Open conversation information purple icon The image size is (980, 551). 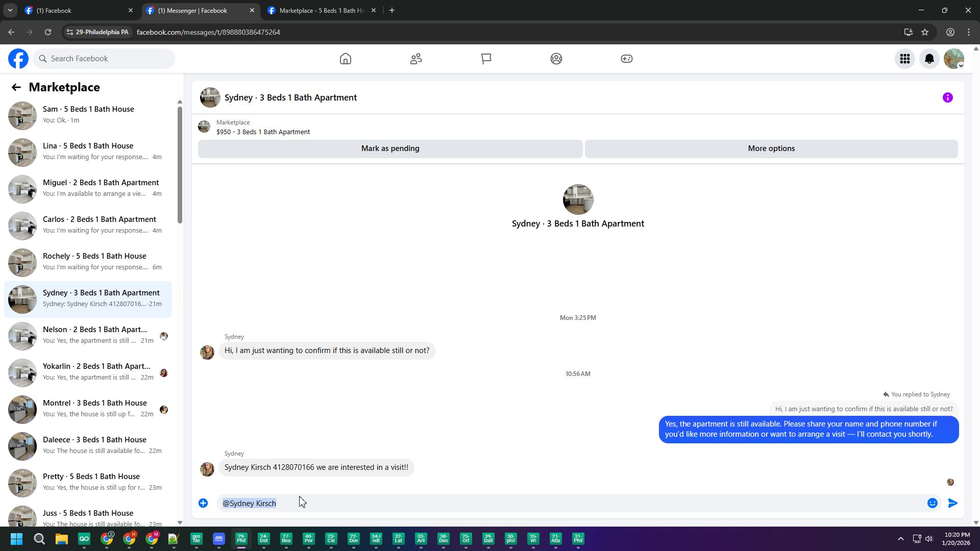point(948,97)
